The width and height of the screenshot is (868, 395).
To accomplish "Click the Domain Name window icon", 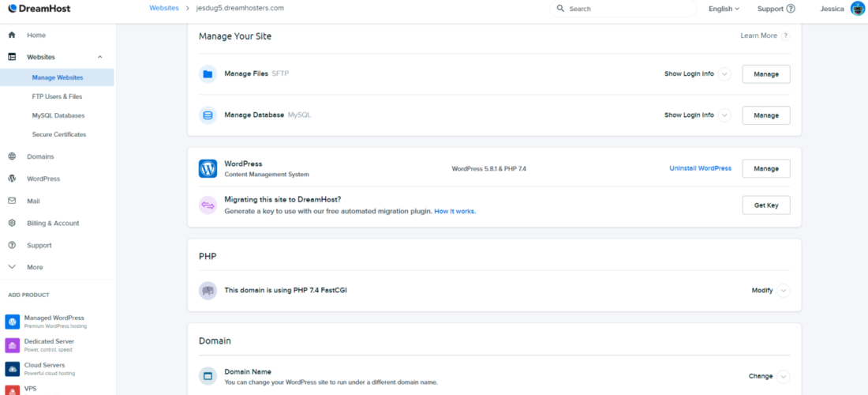I will tap(208, 376).
